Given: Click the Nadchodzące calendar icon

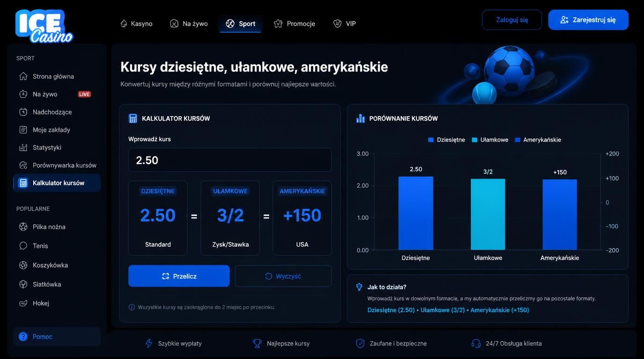Looking at the screenshot, I should [x=23, y=112].
